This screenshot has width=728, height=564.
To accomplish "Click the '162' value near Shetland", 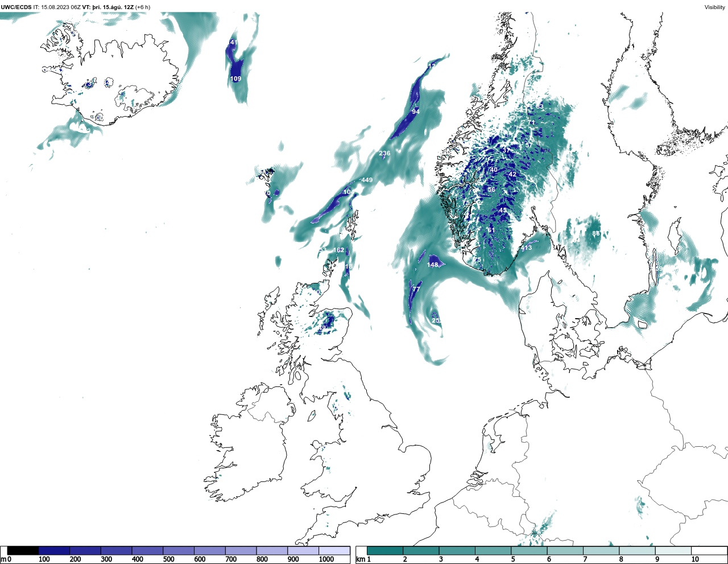I will pos(338,250).
